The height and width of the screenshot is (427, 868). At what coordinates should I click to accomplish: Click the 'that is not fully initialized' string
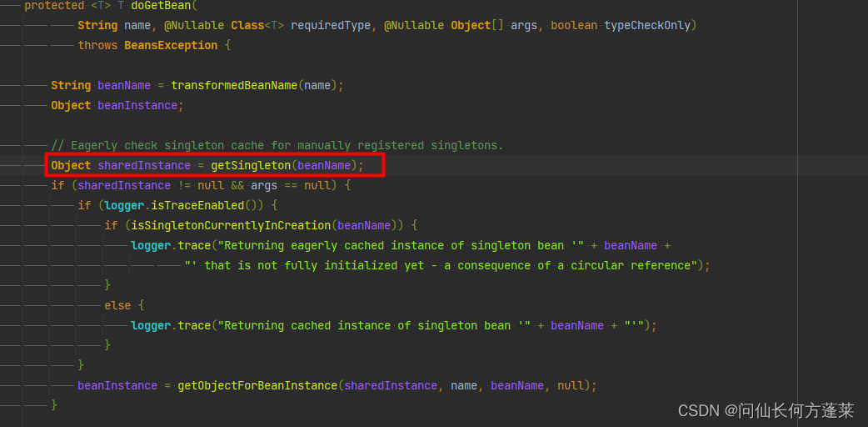[x=441, y=265]
